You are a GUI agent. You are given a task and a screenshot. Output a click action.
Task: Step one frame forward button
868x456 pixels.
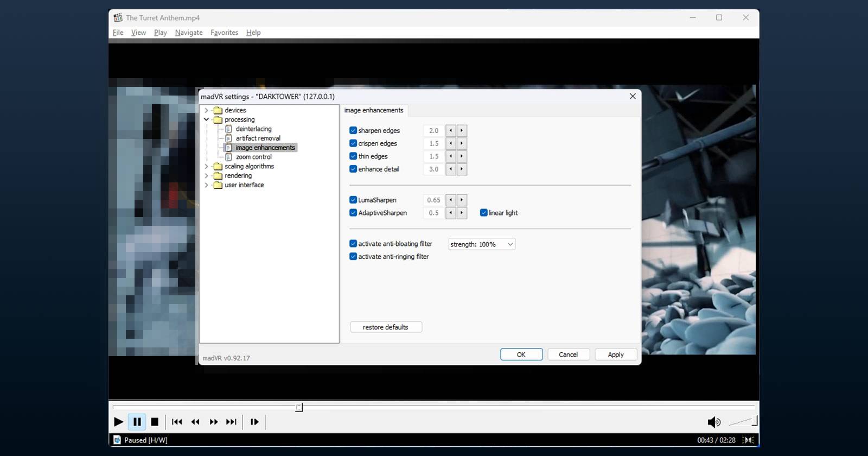pos(254,422)
